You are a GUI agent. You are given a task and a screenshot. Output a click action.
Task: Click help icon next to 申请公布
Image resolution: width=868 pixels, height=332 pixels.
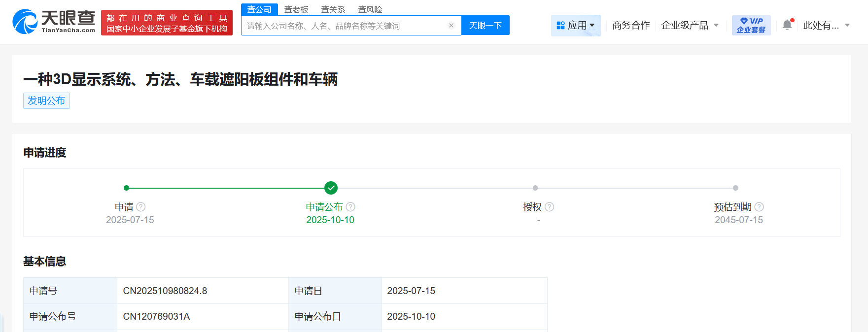(x=350, y=207)
